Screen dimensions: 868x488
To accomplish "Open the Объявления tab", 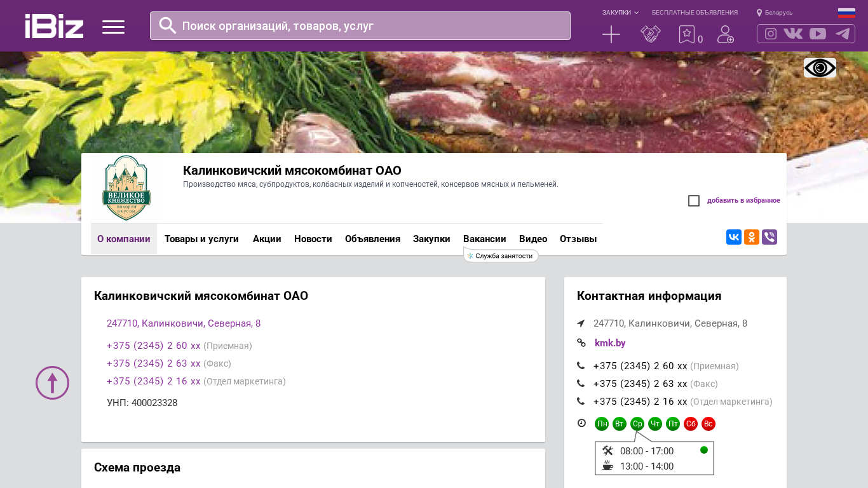I will (372, 239).
